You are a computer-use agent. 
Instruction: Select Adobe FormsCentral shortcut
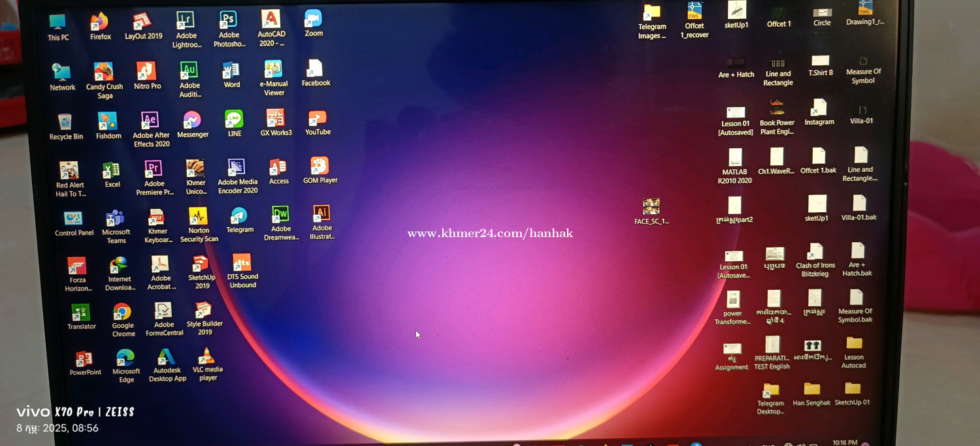pyautogui.click(x=164, y=319)
